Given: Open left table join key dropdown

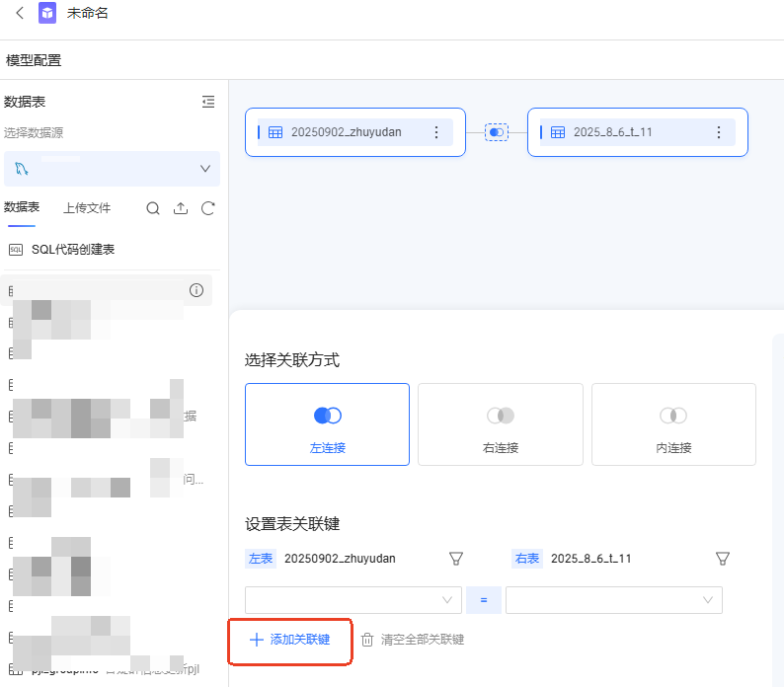Looking at the screenshot, I should (353, 600).
